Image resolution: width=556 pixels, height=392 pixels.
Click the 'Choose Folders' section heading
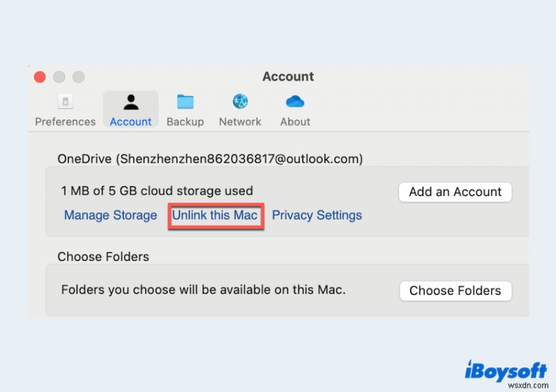coord(103,256)
